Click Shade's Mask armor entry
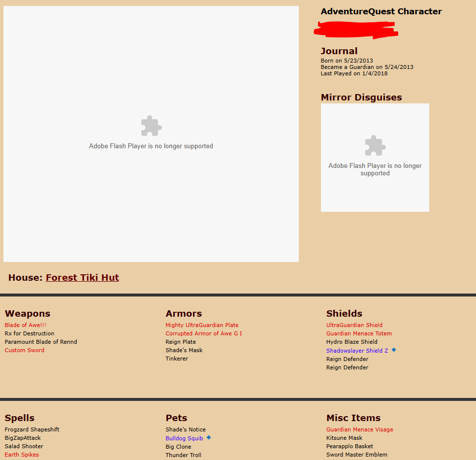 [x=184, y=350]
